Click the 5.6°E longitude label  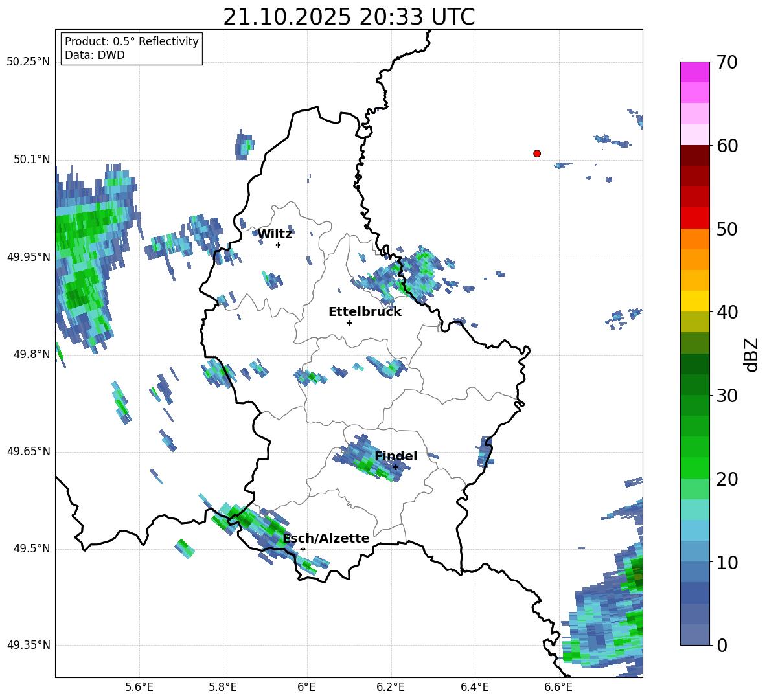coord(139,687)
